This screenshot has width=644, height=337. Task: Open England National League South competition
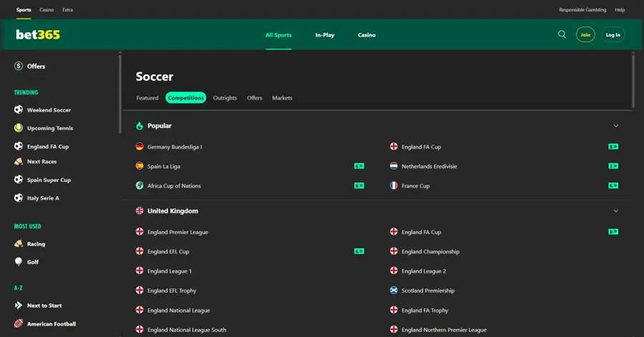187,330
